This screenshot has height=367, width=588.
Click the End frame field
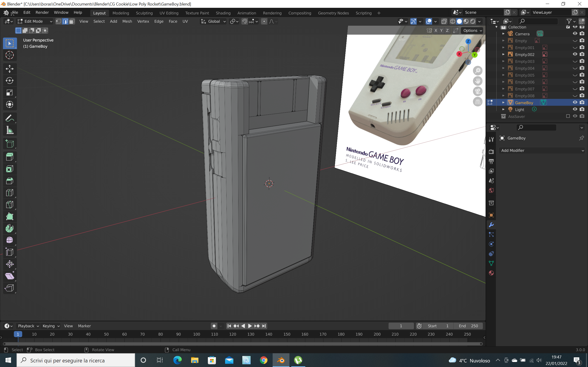tap(468, 326)
